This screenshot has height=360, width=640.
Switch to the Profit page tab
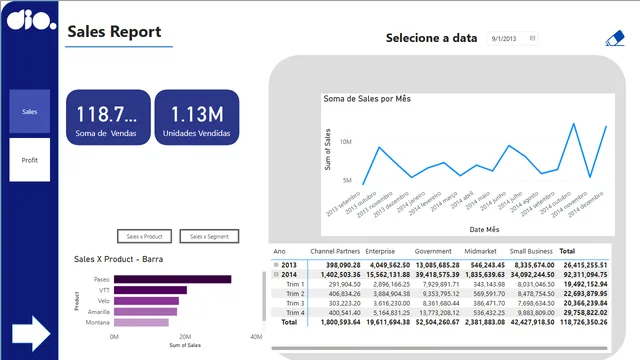point(29,160)
